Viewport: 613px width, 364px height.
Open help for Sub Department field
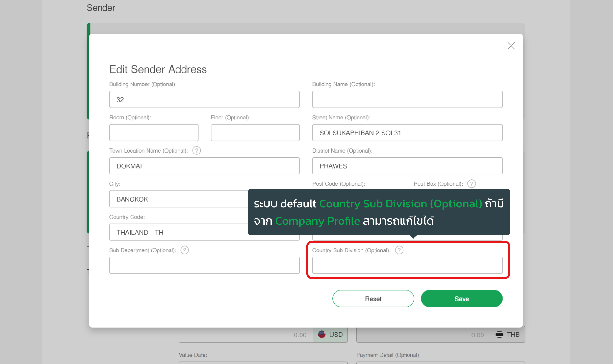(x=185, y=250)
